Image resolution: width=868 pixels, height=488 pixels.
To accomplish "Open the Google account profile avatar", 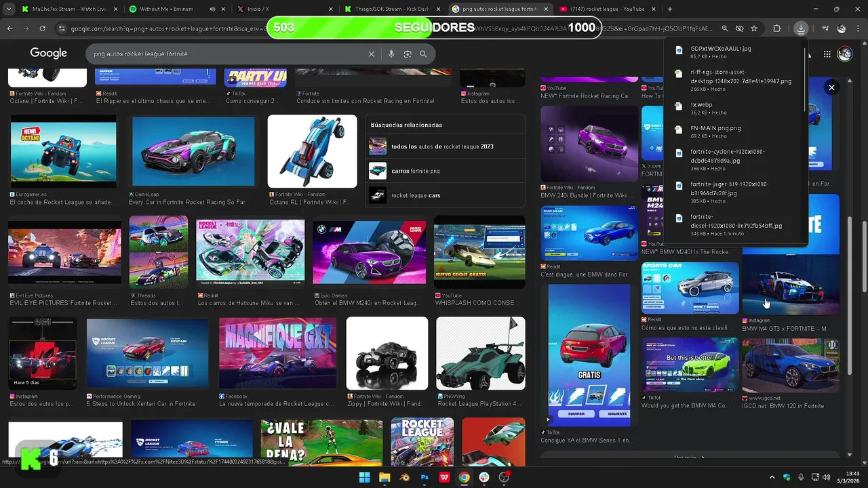I will (x=845, y=54).
